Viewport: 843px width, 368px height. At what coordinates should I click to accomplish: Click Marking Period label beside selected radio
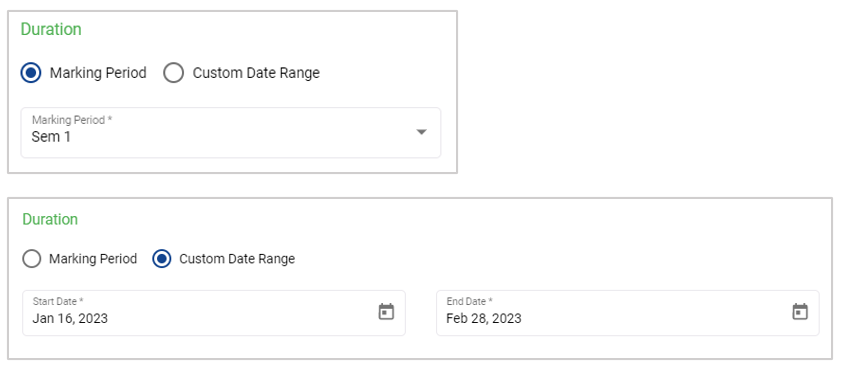[x=98, y=73]
